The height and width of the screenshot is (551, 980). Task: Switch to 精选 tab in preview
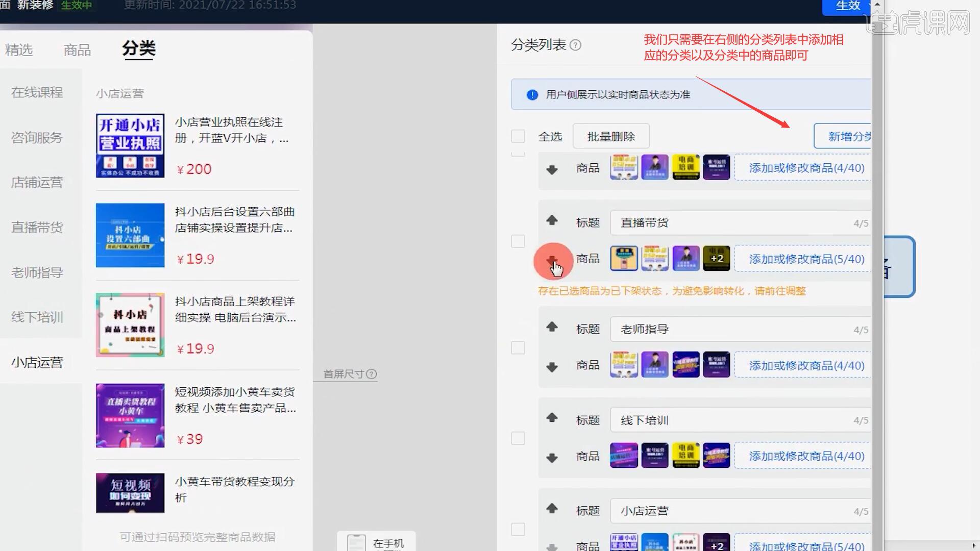point(19,50)
